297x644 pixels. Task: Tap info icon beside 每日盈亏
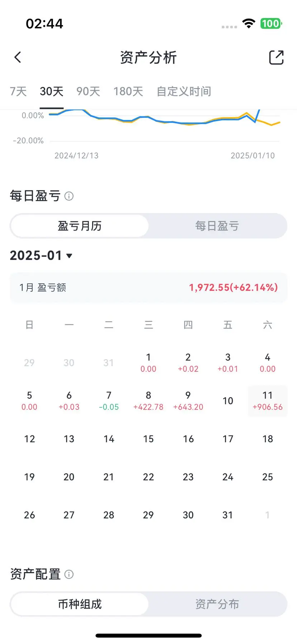(69, 196)
